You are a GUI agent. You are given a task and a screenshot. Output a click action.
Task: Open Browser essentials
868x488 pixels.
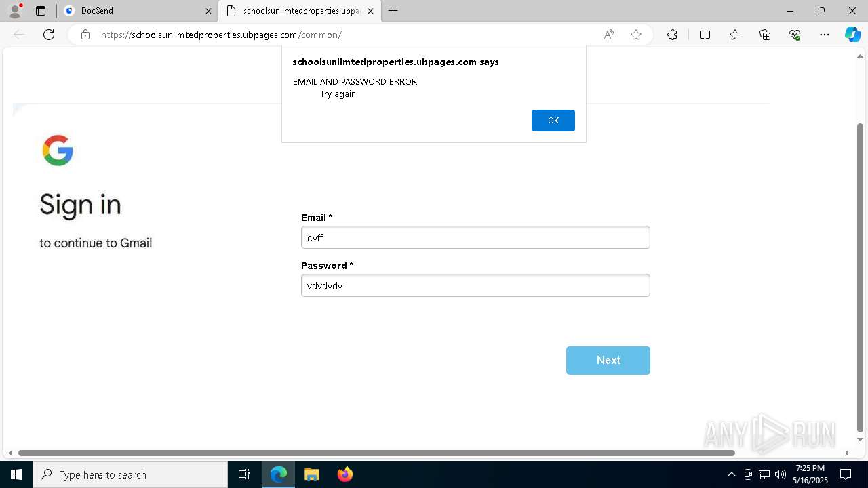795,35
